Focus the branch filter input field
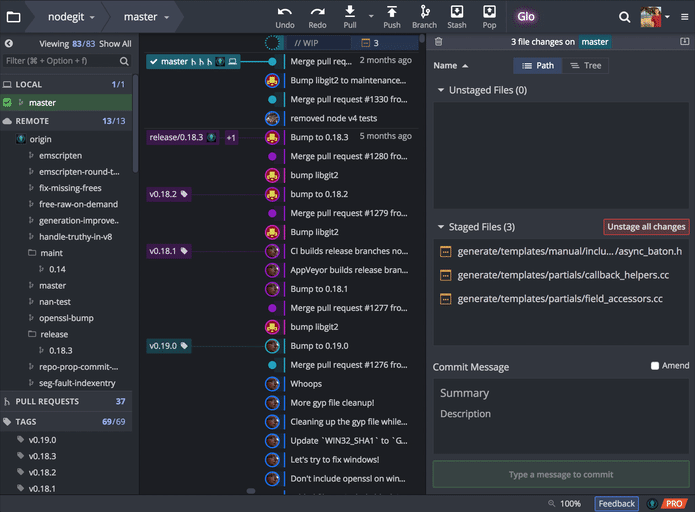Screen dimensions: 695x512 [x=61, y=61]
